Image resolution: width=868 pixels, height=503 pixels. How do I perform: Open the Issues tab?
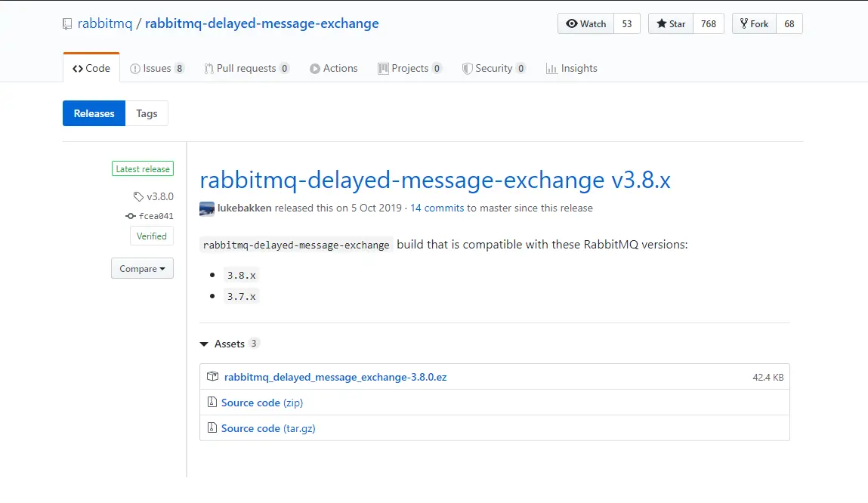coord(156,68)
